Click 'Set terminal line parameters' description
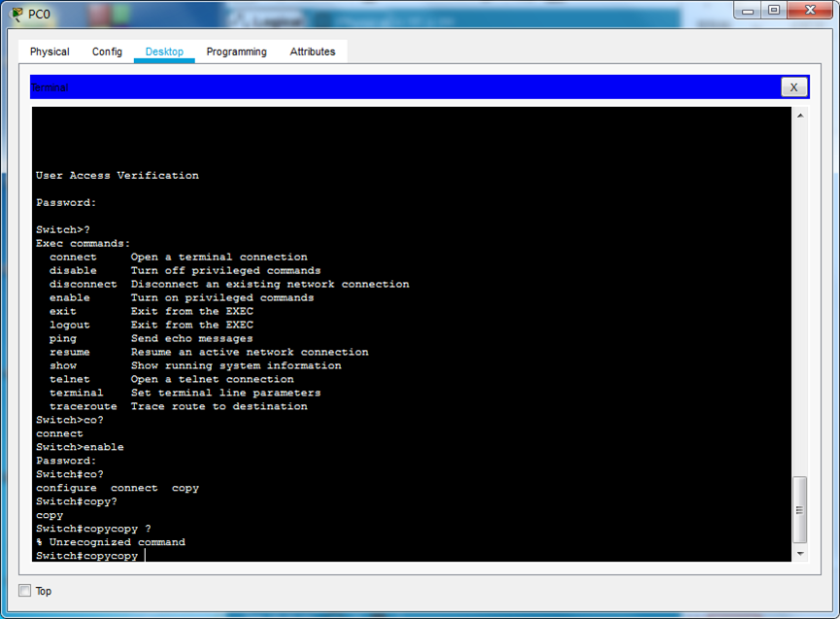The image size is (840, 619). (x=226, y=393)
